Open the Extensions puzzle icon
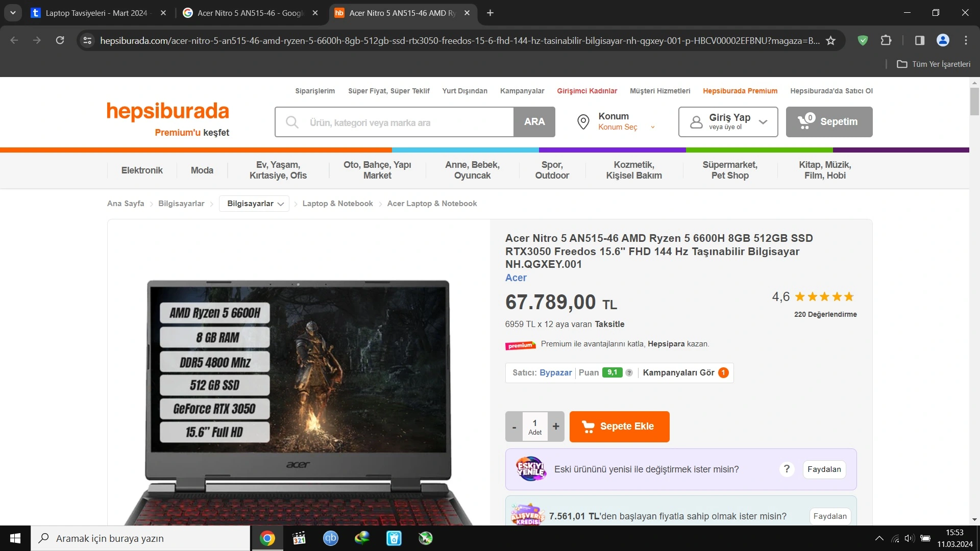The height and width of the screenshot is (551, 980). [886, 40]
